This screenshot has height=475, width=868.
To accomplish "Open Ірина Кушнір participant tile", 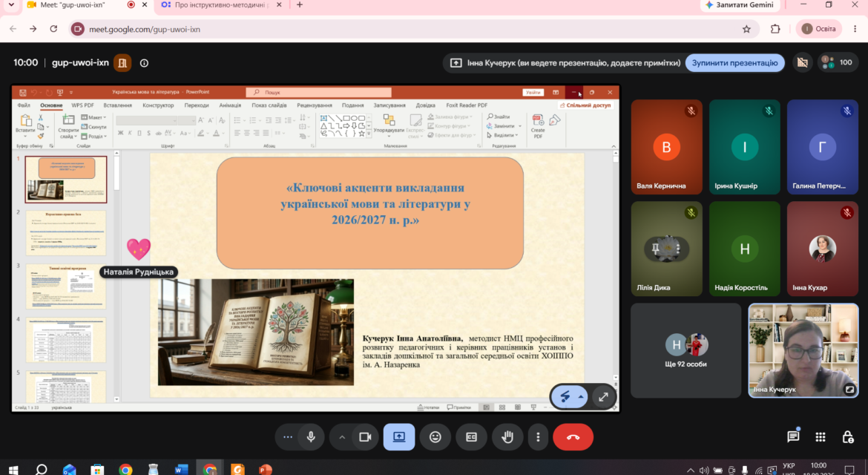I will pyautogui.click(x=745, y=147).
